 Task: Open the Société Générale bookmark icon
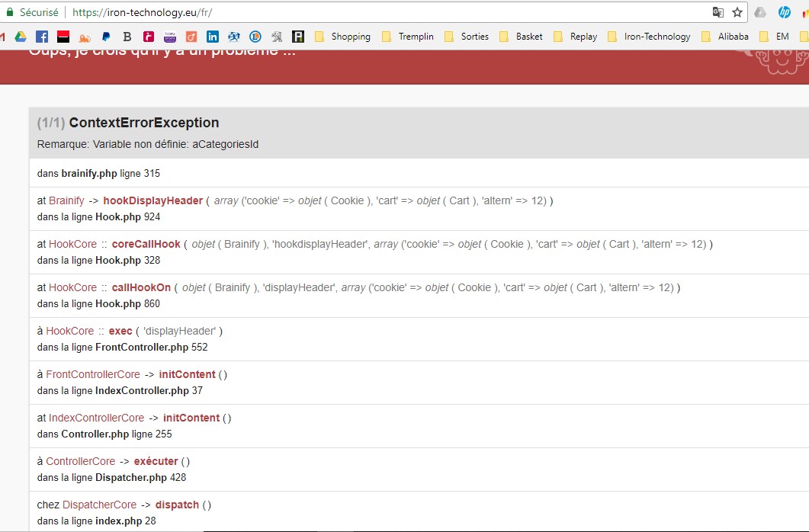point(63,36)
